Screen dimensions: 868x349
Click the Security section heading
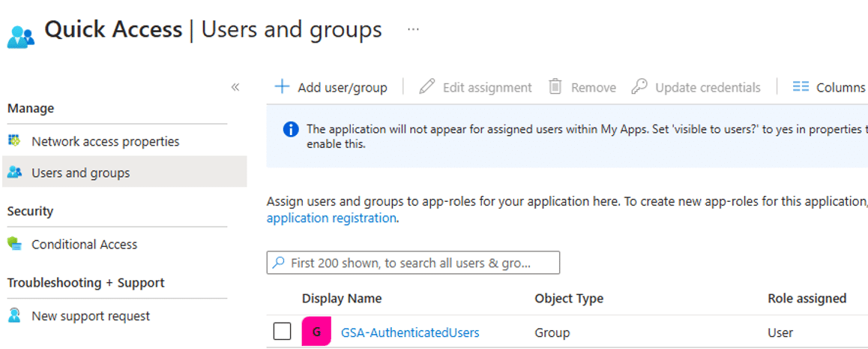click(x=30, y=211)
